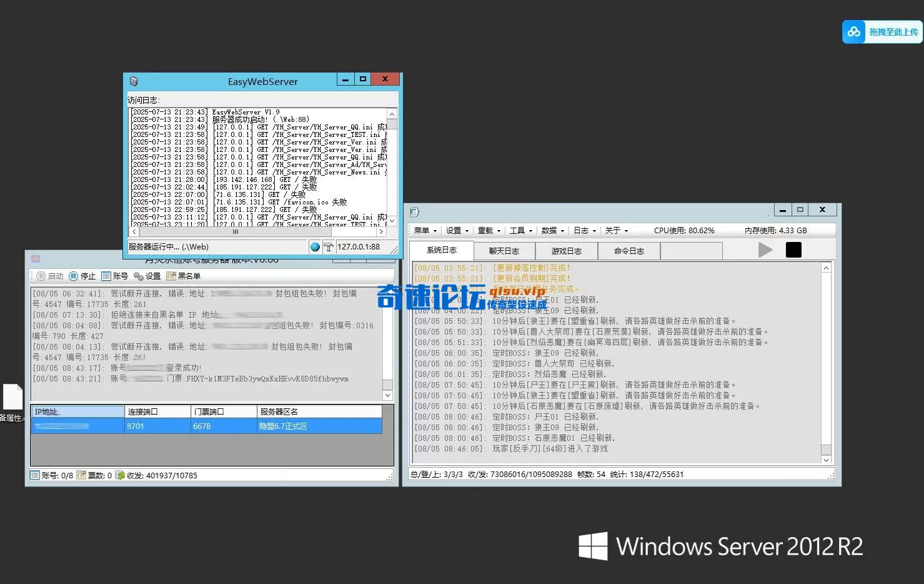Open the 黑名单 blacklist icon in toolbar

171,276
